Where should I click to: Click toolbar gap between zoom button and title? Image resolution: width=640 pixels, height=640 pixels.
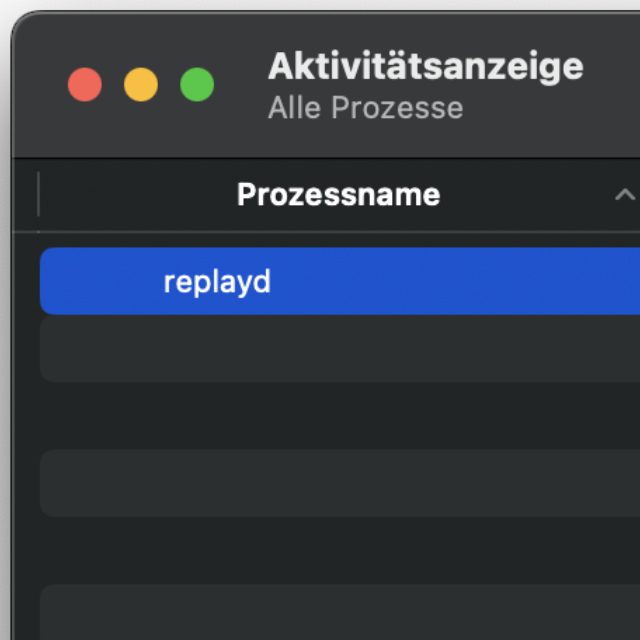tap(241, 85)
